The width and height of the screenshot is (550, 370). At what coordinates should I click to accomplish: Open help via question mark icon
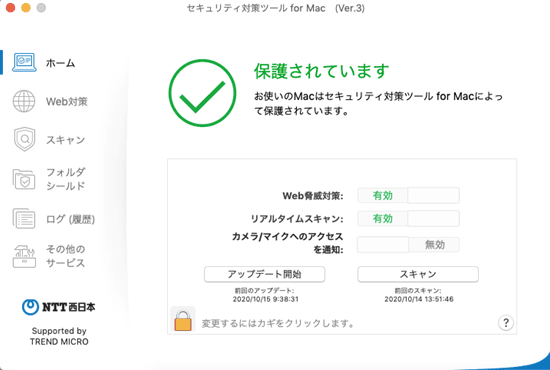coord(506,323)
